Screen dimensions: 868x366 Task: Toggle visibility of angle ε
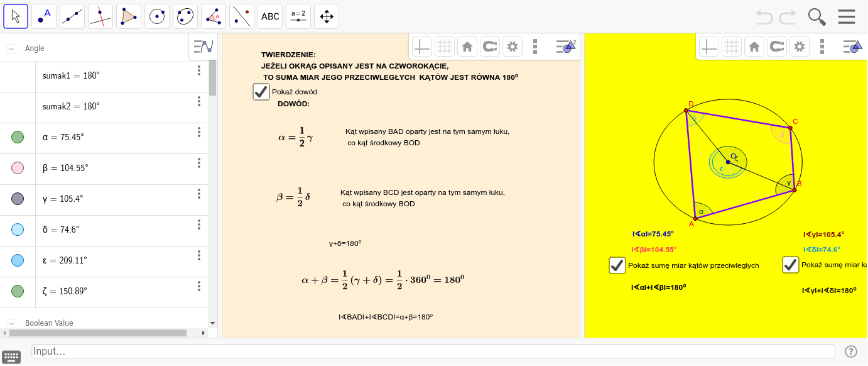(x=18, y=260)
